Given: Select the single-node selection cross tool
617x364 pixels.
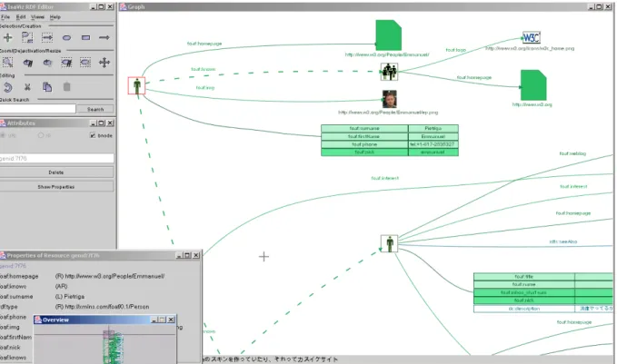Looking at the screenshot, I should click(7, 38).
